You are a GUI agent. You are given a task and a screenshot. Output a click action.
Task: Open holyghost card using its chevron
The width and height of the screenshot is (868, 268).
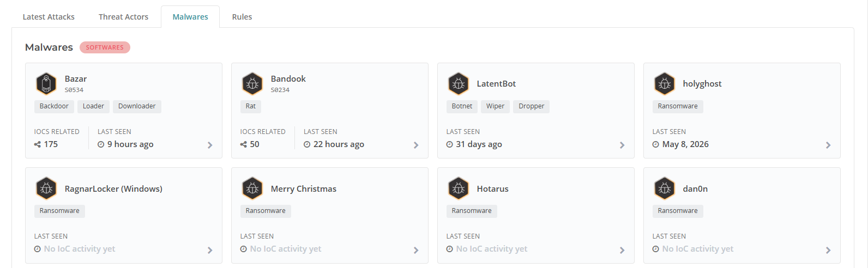pos(828,145)
